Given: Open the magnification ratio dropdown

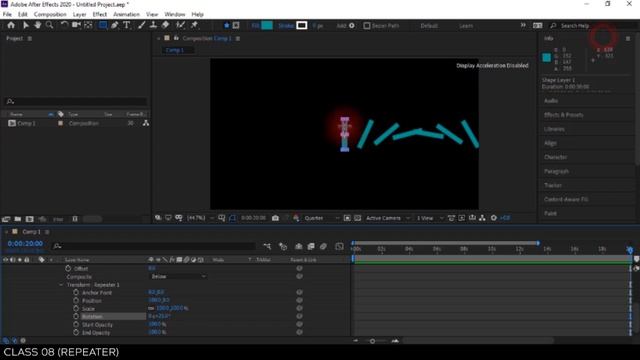Looking at the screenshot, I should 200,218.
